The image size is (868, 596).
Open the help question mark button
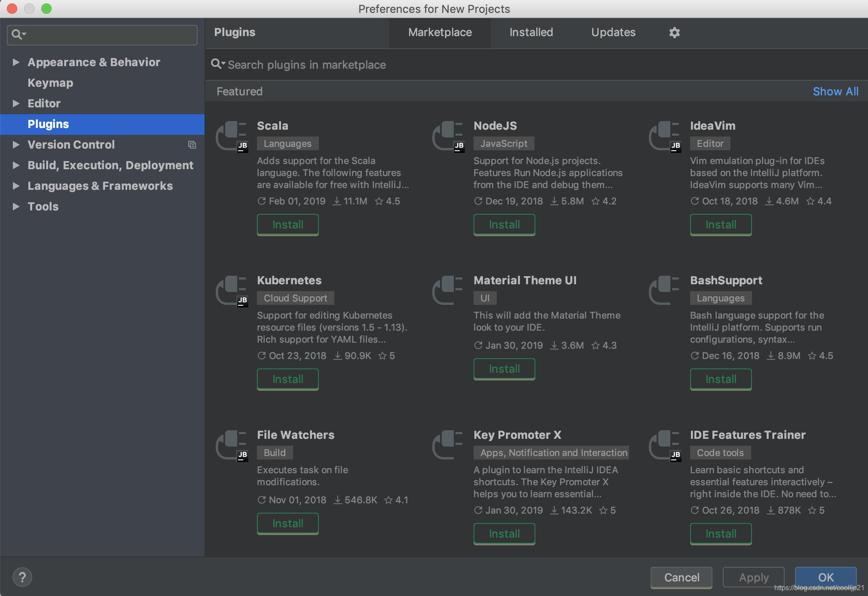[x=22, y=577]
